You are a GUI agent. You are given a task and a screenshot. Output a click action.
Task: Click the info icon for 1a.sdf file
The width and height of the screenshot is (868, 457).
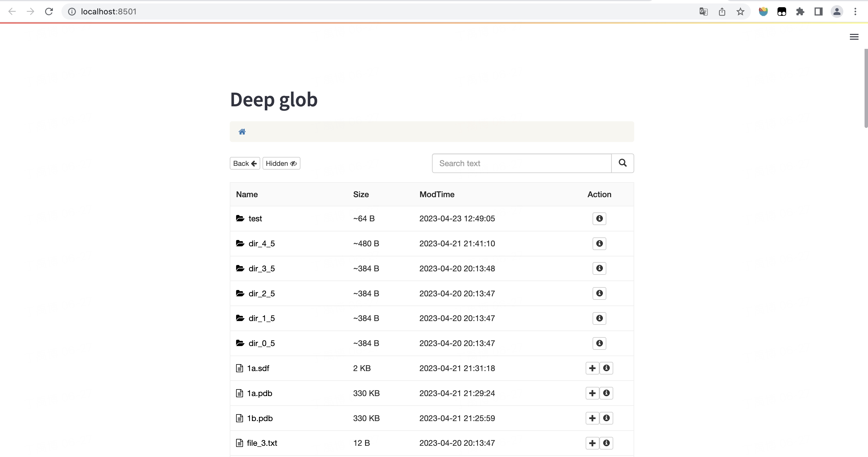[606, 368]
